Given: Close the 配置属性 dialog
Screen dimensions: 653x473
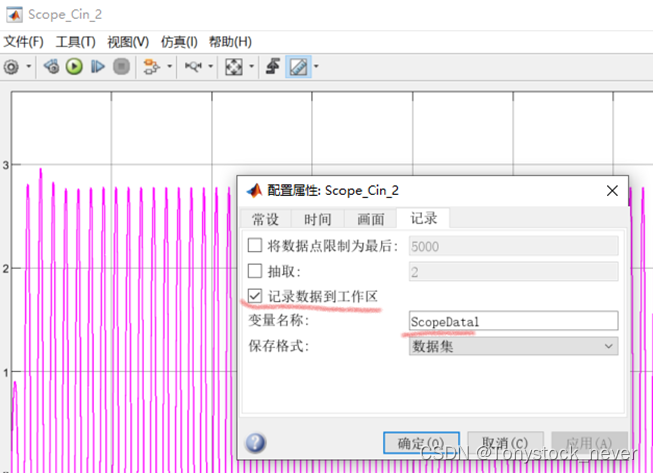Looking at the screenshot, I should point(612,191).
